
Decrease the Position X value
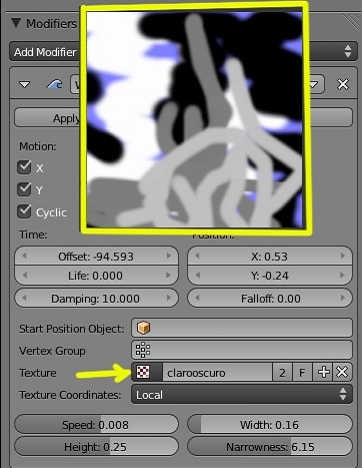[x=197, y=256]
